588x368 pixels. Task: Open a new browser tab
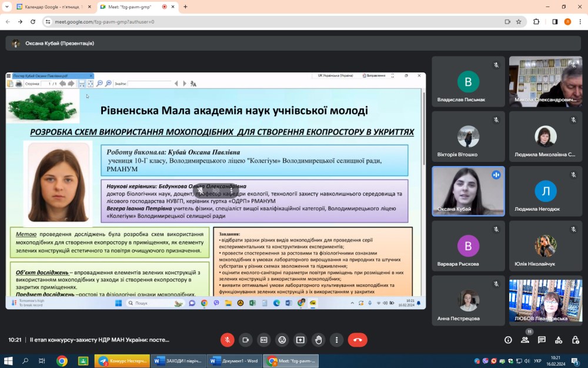[x=185, y=7]
